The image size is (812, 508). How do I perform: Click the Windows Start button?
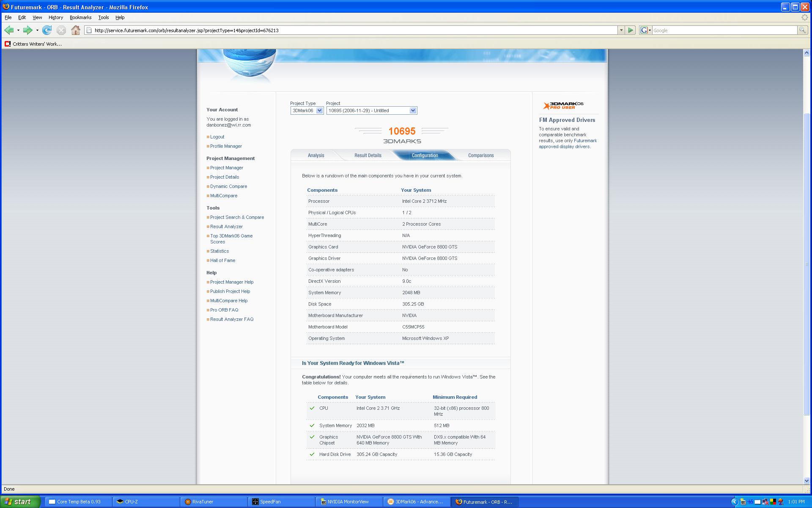coord(20,502)
